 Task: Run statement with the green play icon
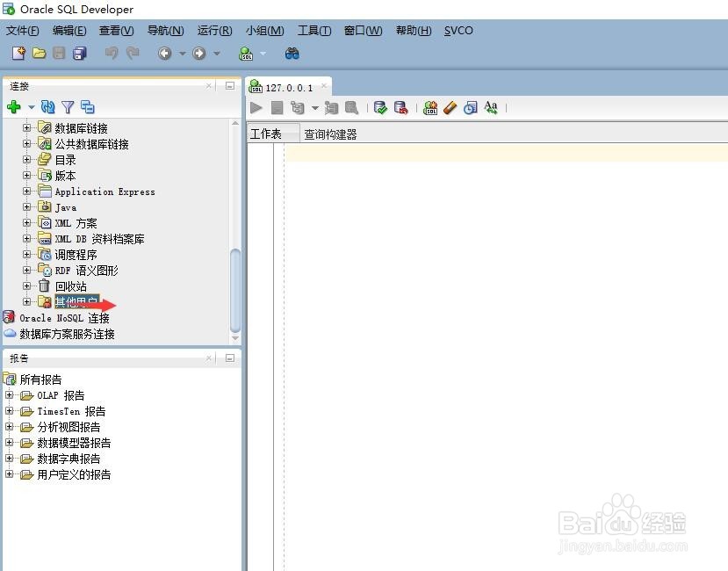(256, 108)
